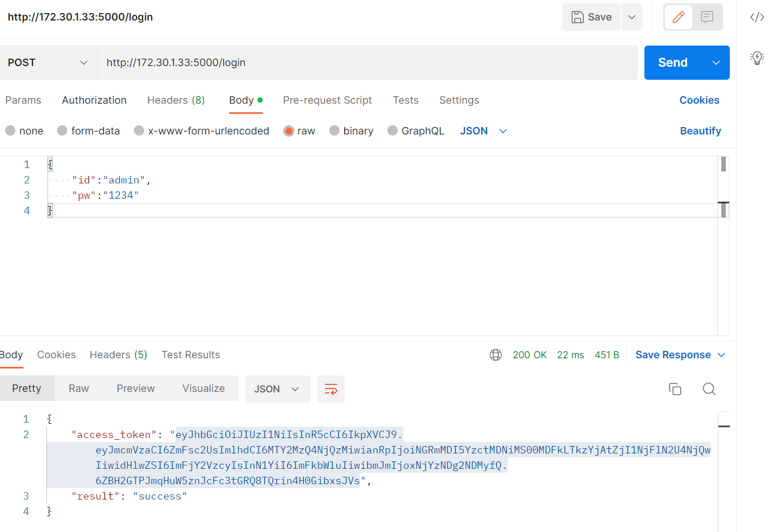The width and height of the screenshot is (772, 532).
Task: Click the 200 OK status
Action: pyautogui.click(x=530, y=355)
